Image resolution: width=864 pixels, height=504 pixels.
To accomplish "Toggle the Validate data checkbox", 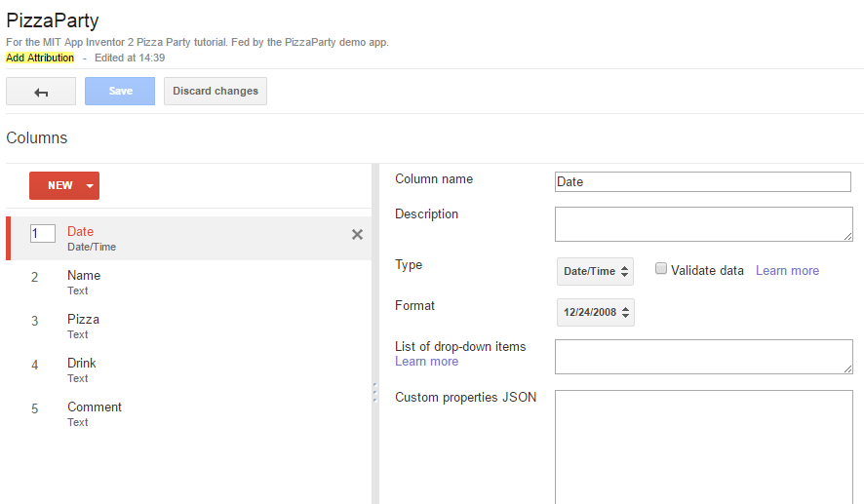I will pos(660,269).
